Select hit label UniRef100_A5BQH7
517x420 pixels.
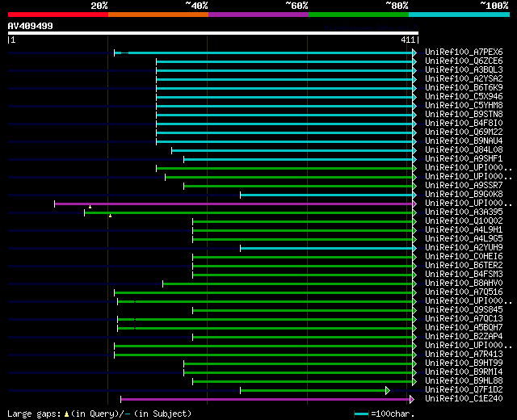click(464, 328)
